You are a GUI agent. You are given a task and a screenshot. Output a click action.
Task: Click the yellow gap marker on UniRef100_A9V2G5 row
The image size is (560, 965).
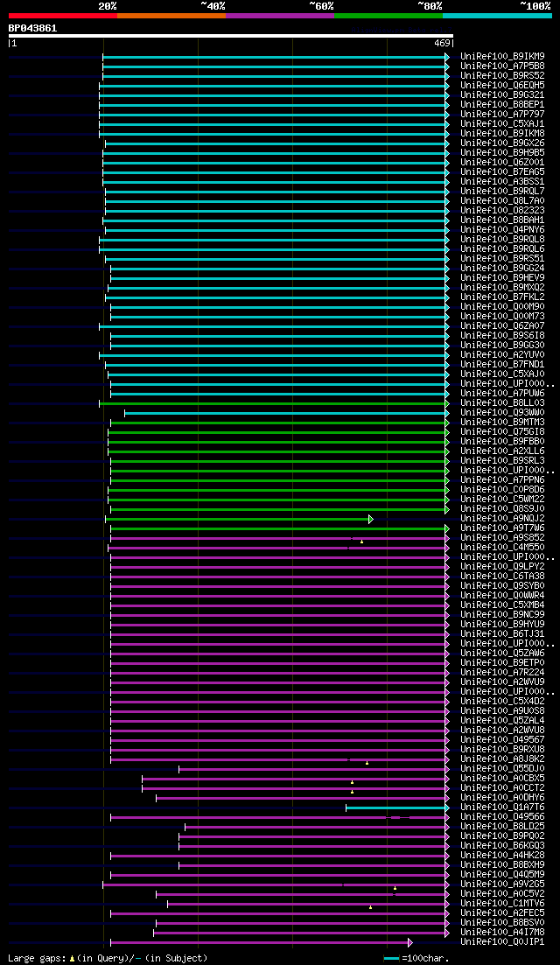click(395, 888)
